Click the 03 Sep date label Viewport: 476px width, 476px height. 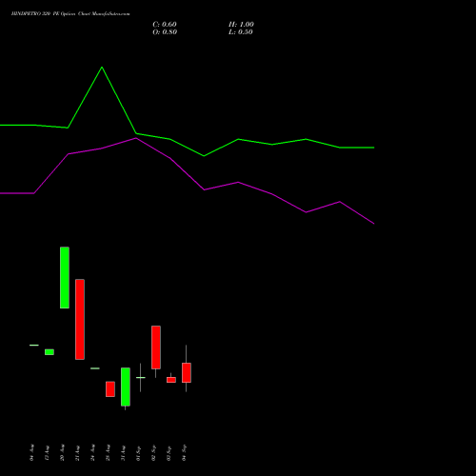[169, 452]
